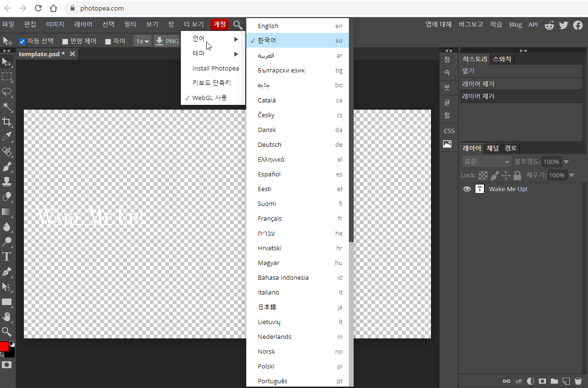The image size is (588, 388).
Task: Open the image thumbnail panel icon below CSS
Action: 447,144
